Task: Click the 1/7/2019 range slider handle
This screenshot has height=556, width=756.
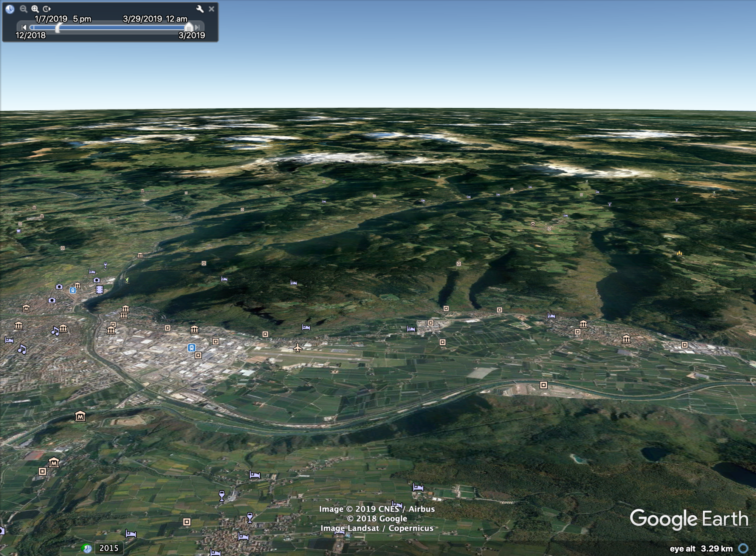Action: (x=58, y=28)
